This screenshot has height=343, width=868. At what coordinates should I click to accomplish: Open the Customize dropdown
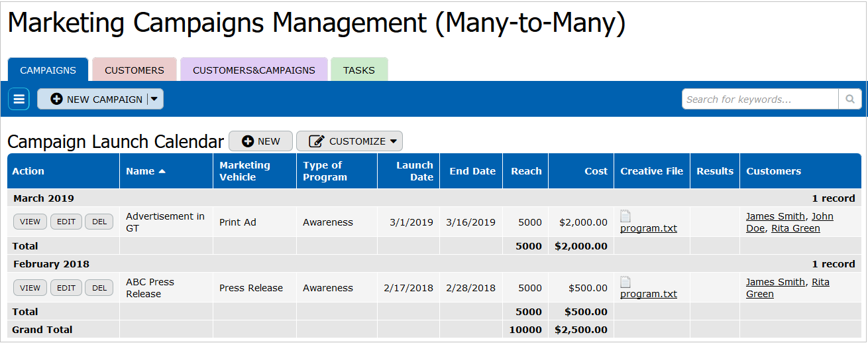pos(349,141)
